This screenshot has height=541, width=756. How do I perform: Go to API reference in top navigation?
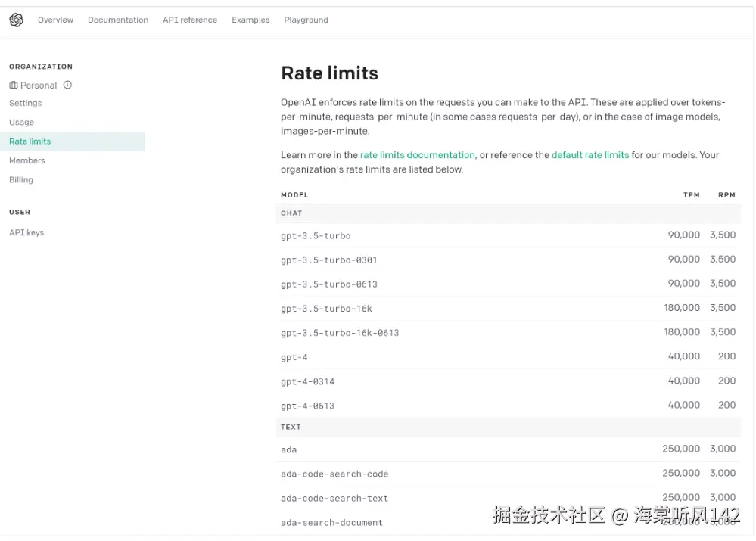(x=190, y=20)
